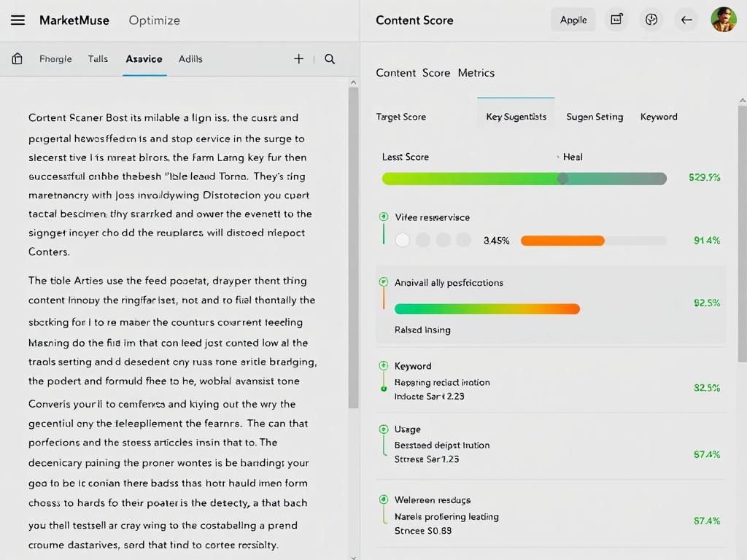Add a new document with the plus icon
The width and height of the screenshot is (747, 560).
[299, 58]
